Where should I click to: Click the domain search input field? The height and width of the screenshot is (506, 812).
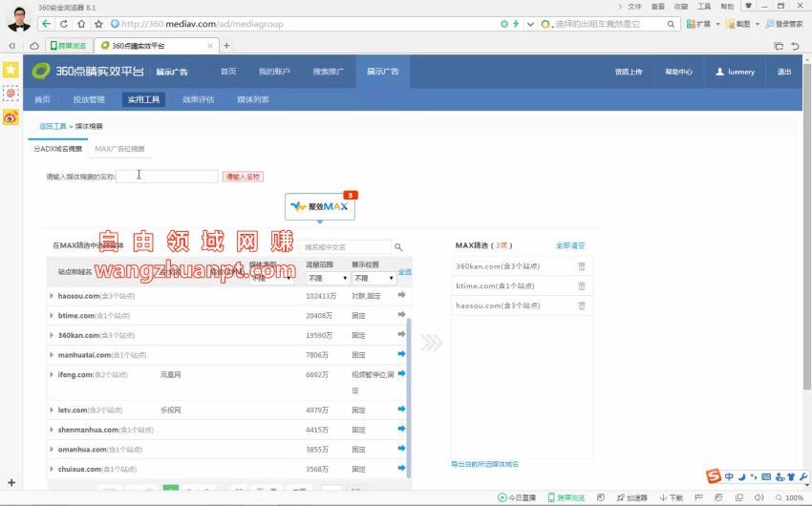pos(345,246)
